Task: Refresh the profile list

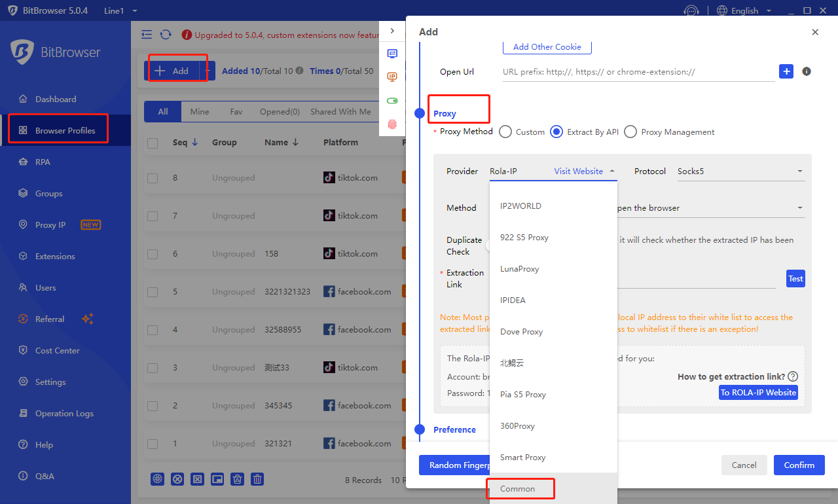Action: 166,35
